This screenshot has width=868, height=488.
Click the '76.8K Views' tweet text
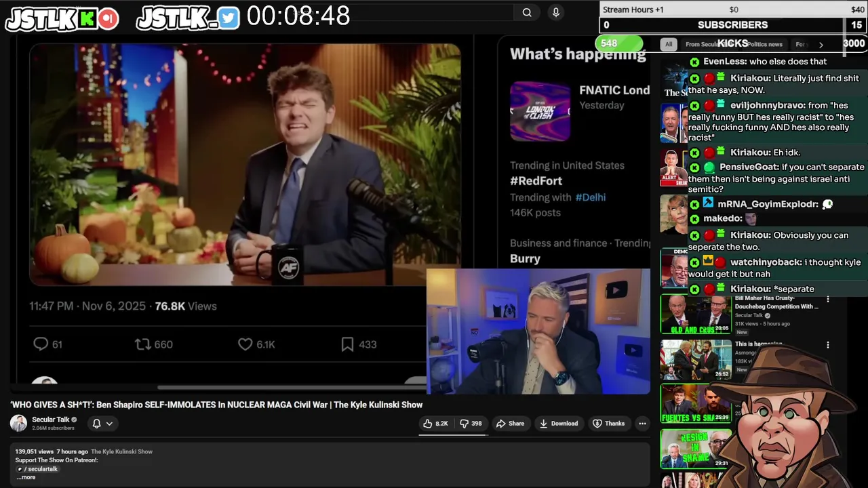[x=186, y=306]
